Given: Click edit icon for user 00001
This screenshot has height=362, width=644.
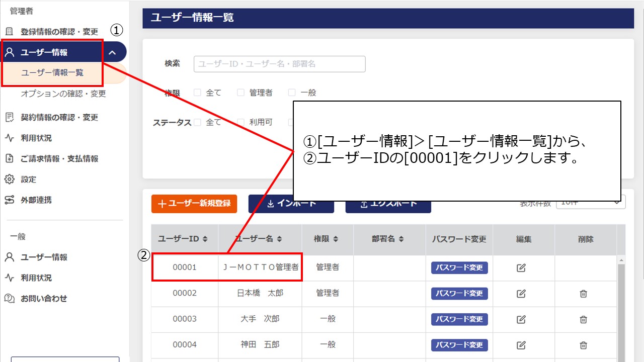Looking at the screenshot, I should (x=521, y=268).
